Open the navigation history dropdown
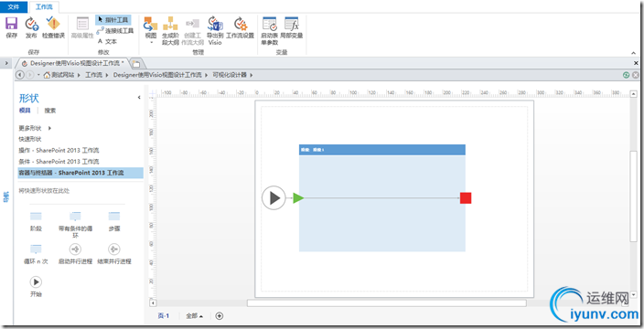The width and height of the screenshot is (644, 329). [38, 75]
